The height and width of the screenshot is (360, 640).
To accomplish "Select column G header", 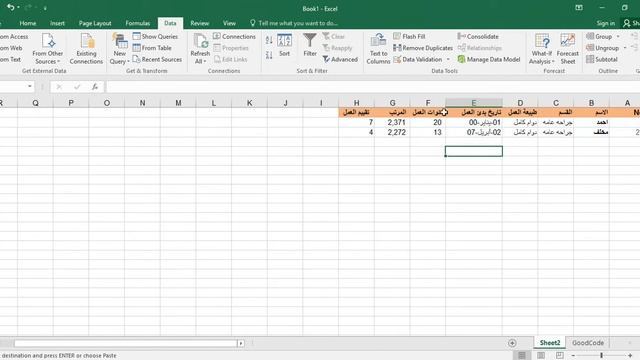I will point(392,103).
